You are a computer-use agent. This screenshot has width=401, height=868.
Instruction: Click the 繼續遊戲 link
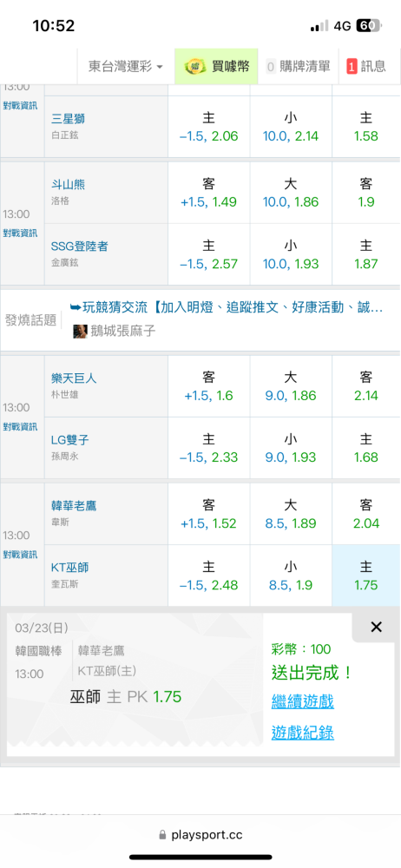coord(302,702)
